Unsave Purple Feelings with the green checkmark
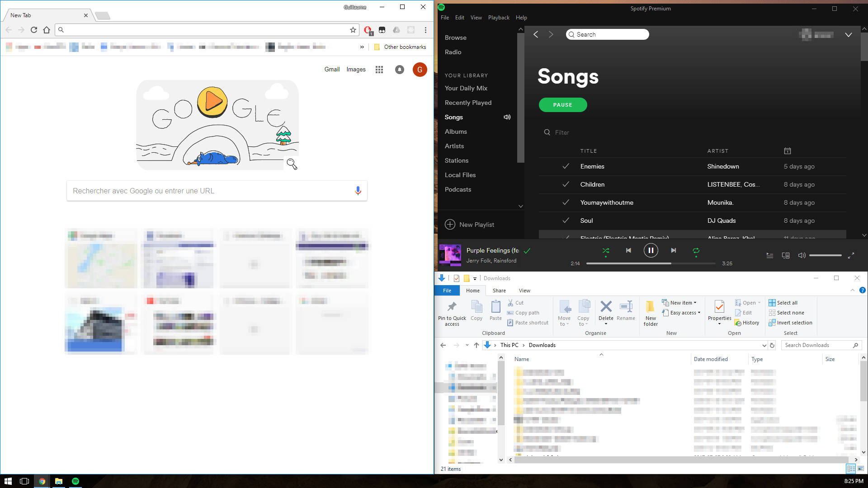 tap(527, 250)
